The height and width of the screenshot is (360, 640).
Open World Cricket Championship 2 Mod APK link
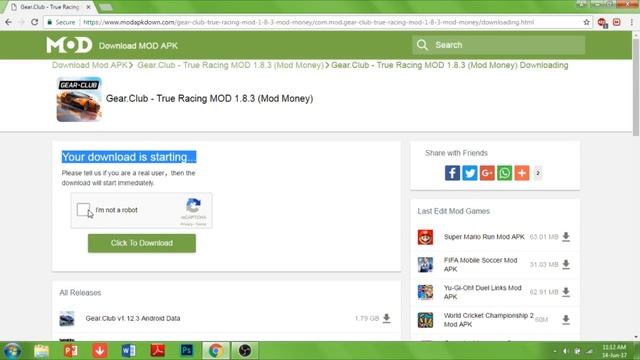489,320
